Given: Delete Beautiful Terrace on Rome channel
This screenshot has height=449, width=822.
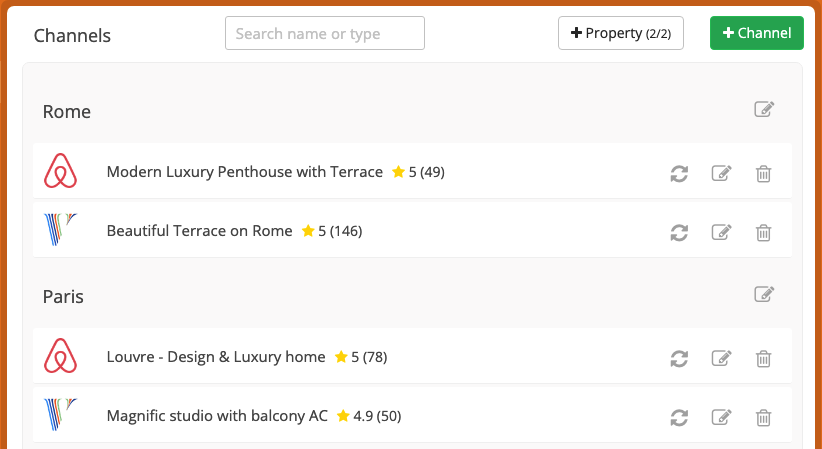Looking at the screenshot, I should [x=763, y=232].
